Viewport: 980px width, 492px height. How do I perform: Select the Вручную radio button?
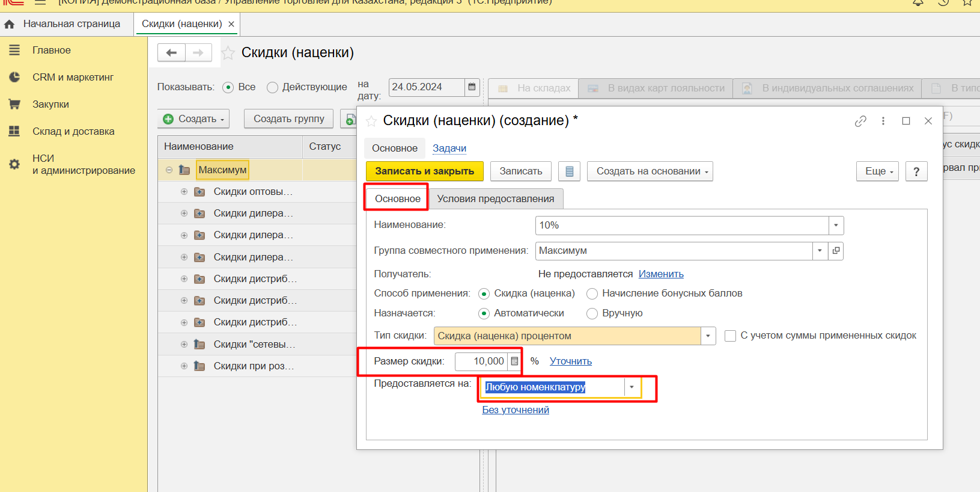(x=592, y=313)
